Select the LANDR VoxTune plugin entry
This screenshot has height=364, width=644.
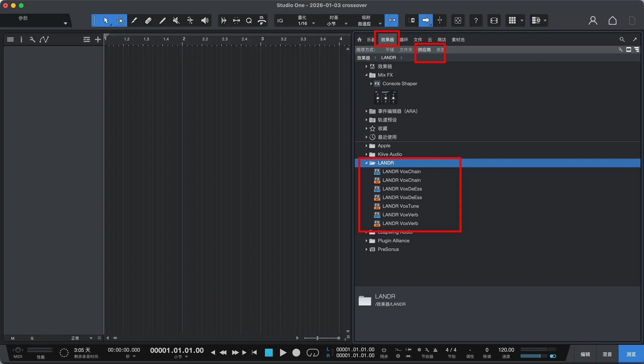click(x=400, y=206)
